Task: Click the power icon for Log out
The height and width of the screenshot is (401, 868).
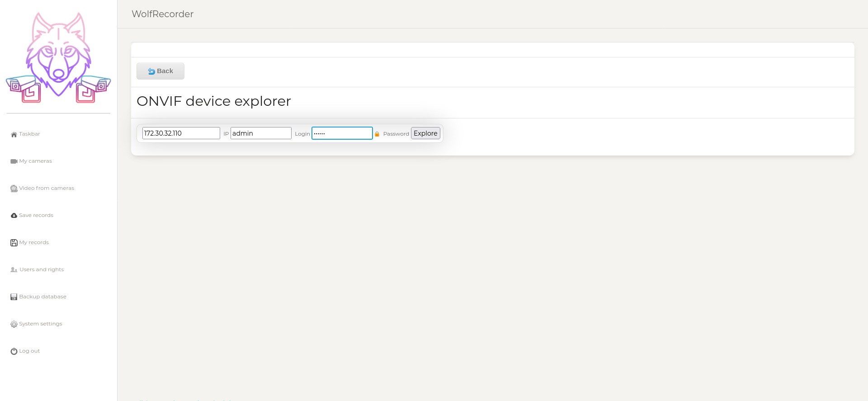Action: coord(14,351)
